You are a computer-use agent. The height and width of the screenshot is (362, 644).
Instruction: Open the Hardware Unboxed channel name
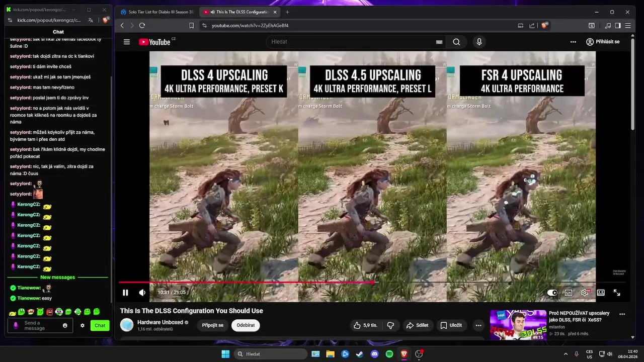tap(160, 322)
